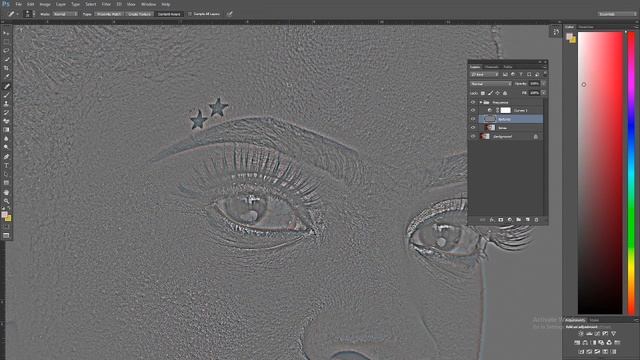The height and width of the screenshot is (360, 640).
Task: Select the Zoom tool
Action: (x=6, y=201)
